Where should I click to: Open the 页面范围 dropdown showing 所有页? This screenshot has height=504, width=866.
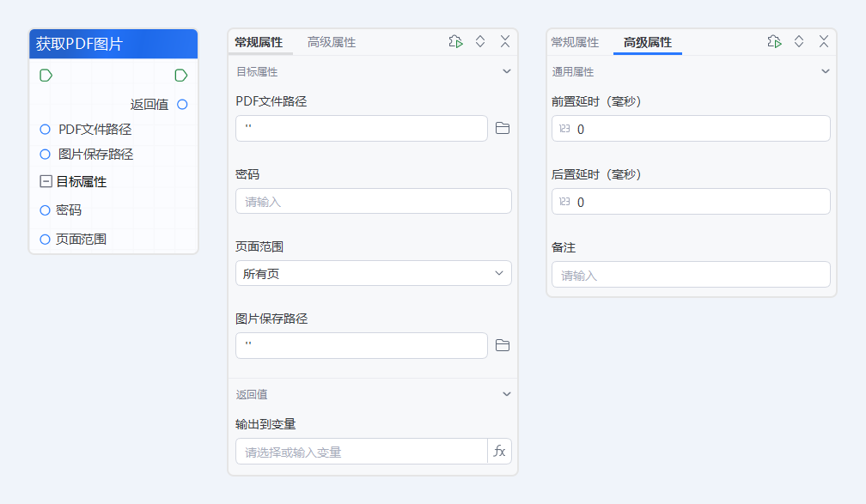pos(373,271)
